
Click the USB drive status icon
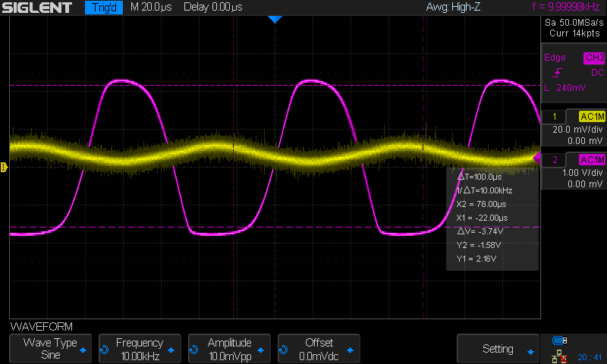tap(559, 340)
